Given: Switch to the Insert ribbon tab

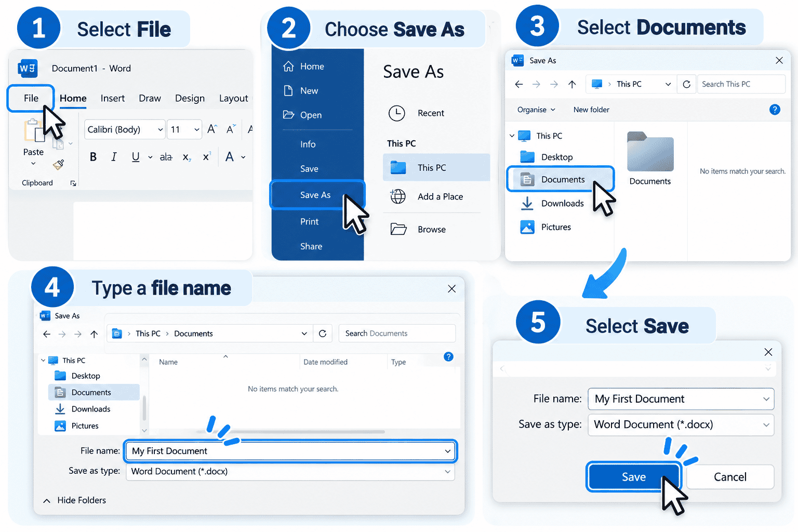Looking at the screenshot, I should 113,98.
